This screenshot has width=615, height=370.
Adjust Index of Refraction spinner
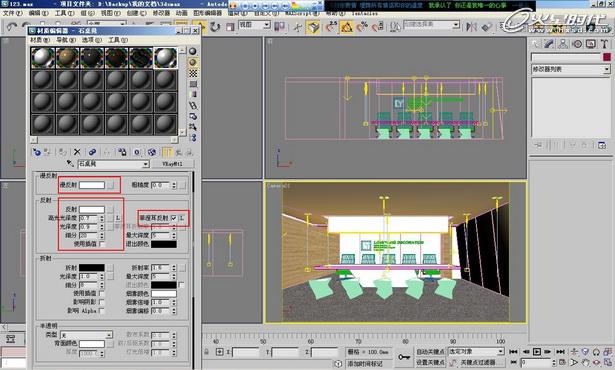pyautogui.click(x=174, y=268)
